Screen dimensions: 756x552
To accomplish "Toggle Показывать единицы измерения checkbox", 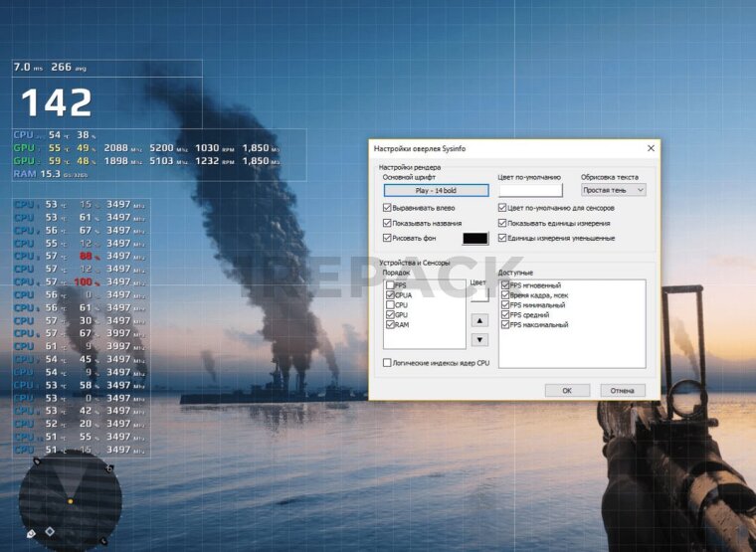I will [x=503, y=223].
